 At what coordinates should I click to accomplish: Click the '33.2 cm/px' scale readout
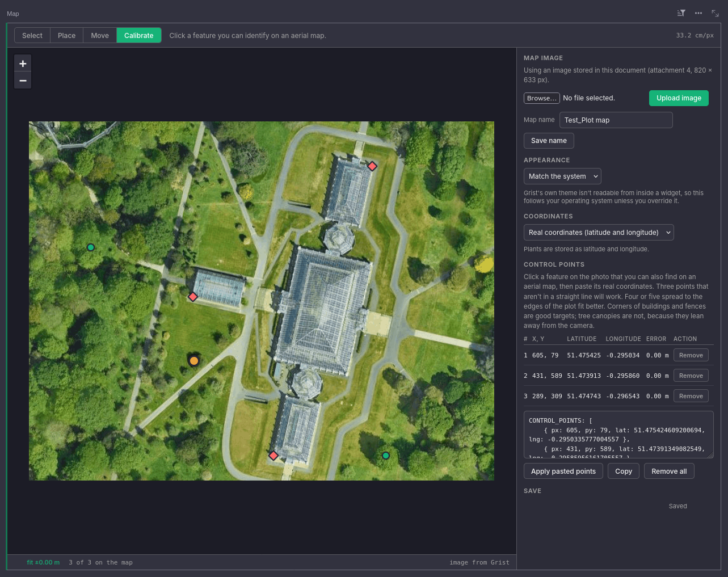[695, 35]
